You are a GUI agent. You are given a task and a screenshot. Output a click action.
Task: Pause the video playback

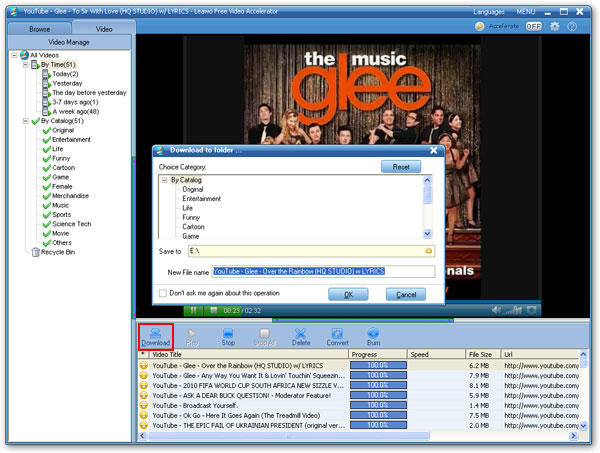pyautogui.click(x=194, y=310)
